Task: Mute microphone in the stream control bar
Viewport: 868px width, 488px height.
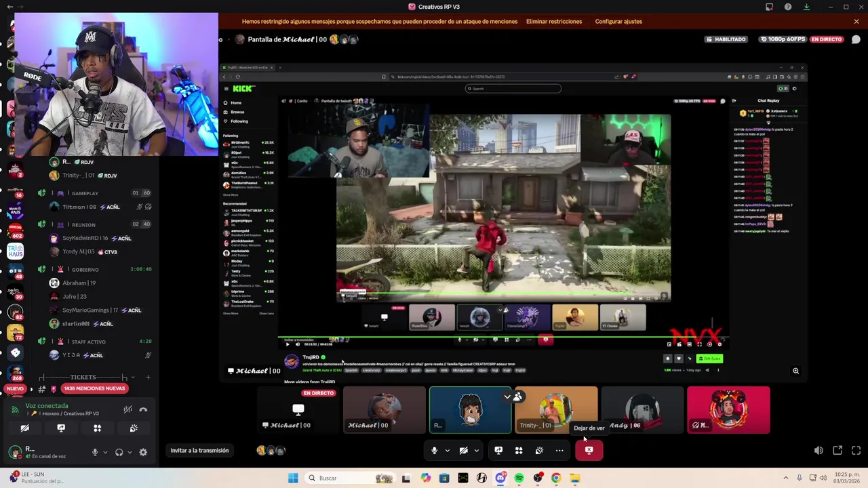Action: (435, 450)
